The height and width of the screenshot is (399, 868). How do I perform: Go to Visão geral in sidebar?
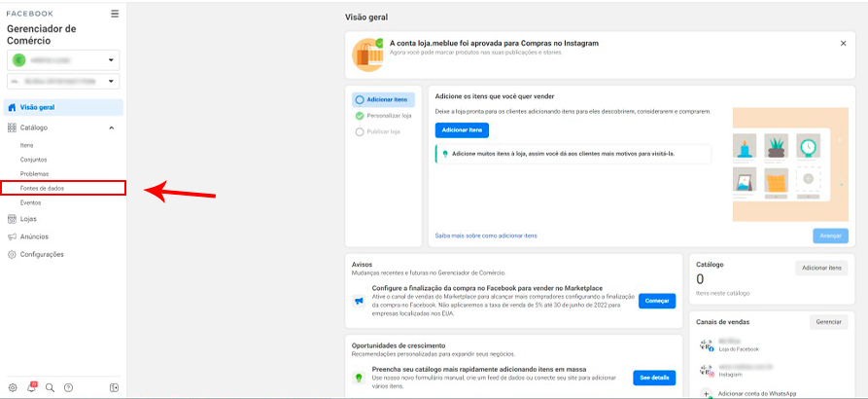click(63, 107)
